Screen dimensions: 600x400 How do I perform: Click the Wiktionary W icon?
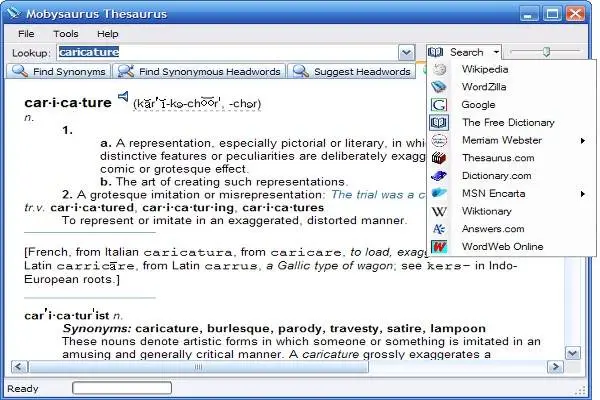pyautogui.click(x=439, y=211)
